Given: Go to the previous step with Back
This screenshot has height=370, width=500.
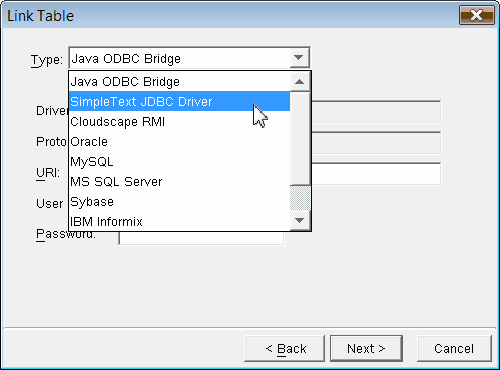Looking at the screenshot, I should (285, 349).
